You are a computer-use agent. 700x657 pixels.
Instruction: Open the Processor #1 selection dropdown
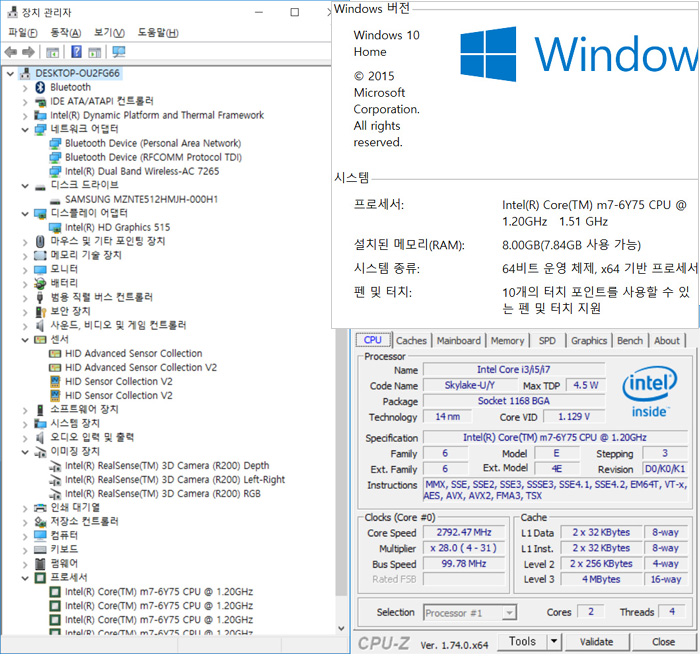[509, 613]
